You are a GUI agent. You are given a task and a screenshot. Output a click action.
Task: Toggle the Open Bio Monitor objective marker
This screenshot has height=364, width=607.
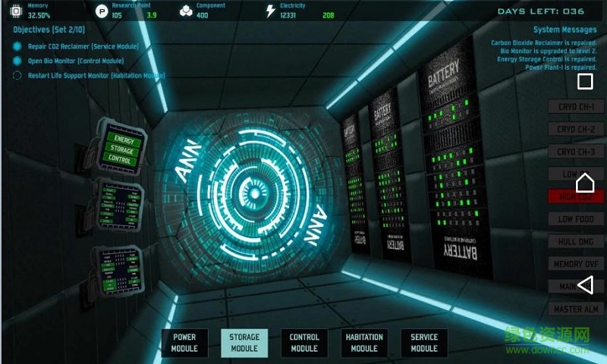coord(17,61)
